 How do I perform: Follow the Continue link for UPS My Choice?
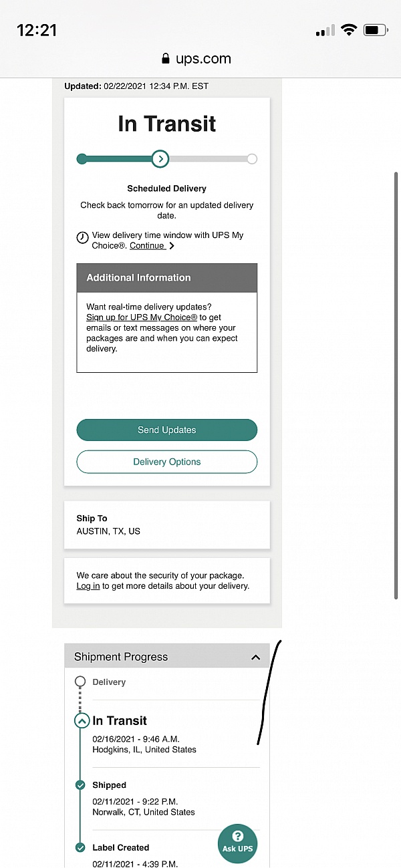click(x=147, y=246)
